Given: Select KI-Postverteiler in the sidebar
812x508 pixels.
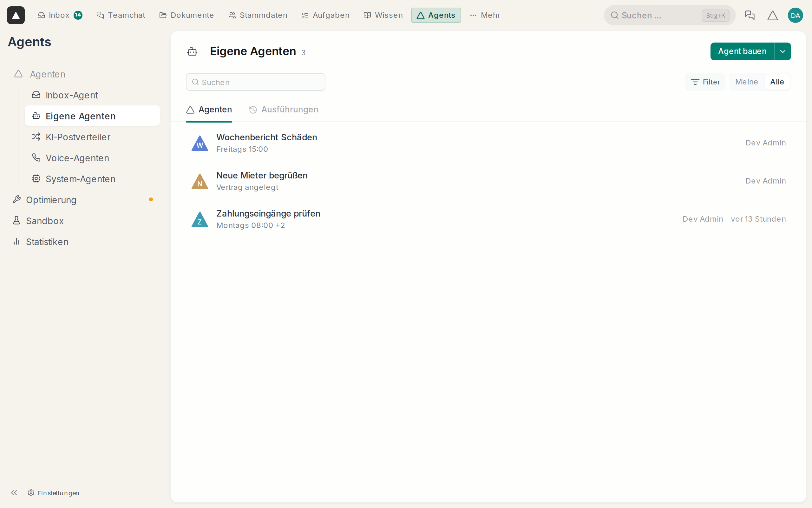Looking at the screenshot, I should tap(92, 137).
